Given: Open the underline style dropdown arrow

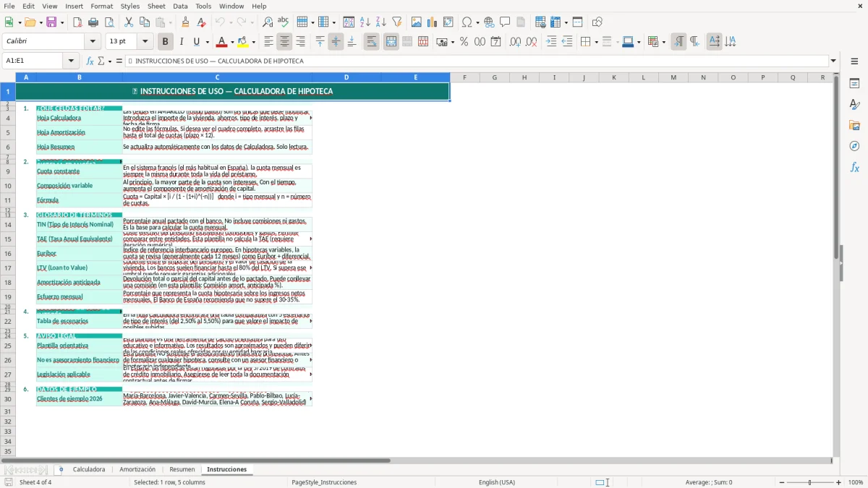Looking at the screenshot, I should click(207, 42).
